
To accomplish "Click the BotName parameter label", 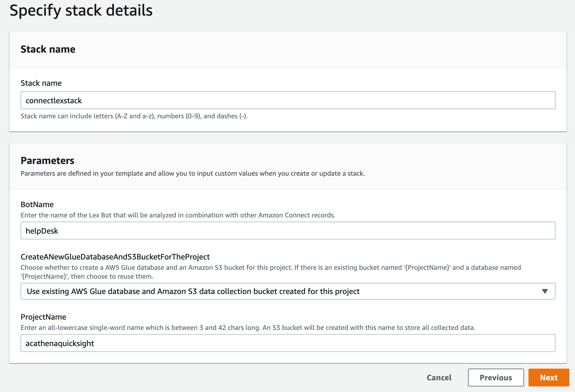I will pyautogui.click(x=37, y=204).
